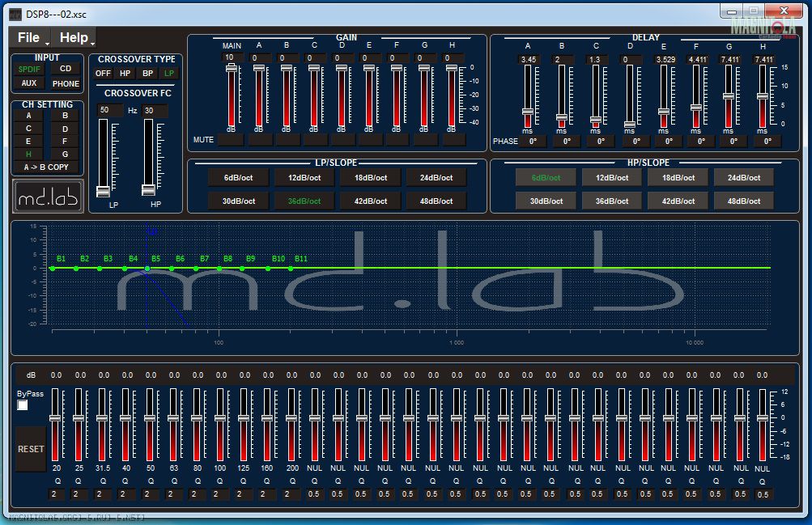Toggle the phase button under delay channel A
The image size is (812, 525).
(533, 142)
